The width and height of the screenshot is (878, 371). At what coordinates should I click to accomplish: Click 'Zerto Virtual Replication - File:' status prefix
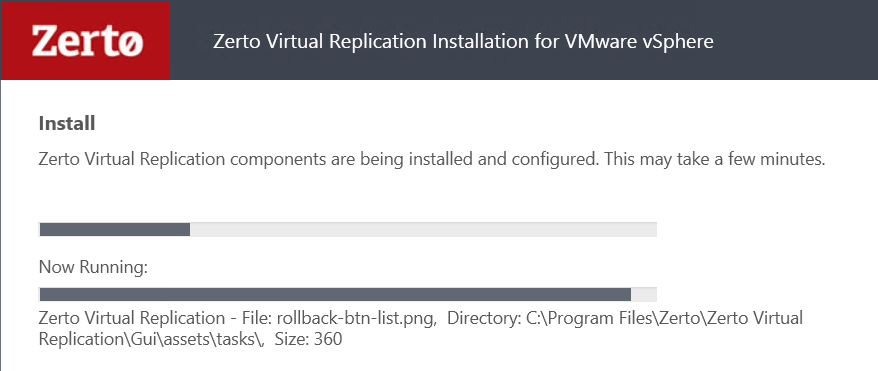click(x=155, y=318)
